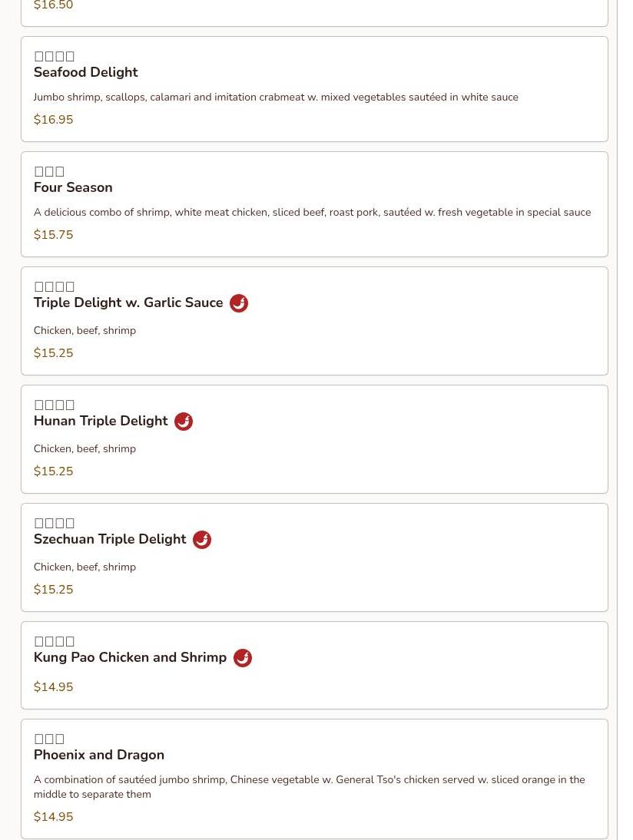Click the Four Season description text

[x=312, y=212]
